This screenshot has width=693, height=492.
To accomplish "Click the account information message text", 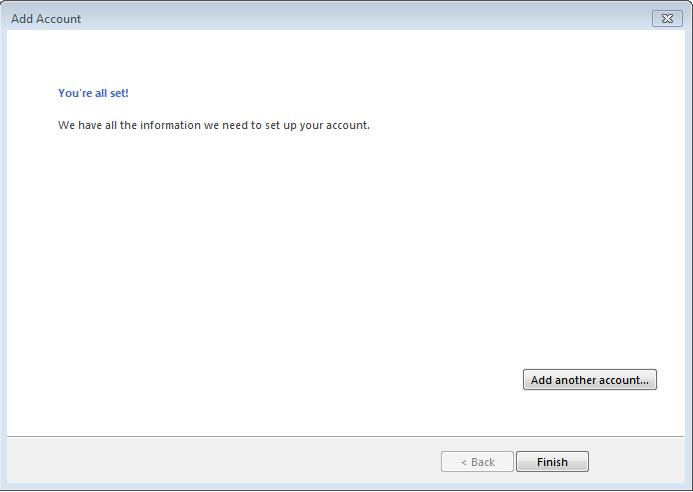I will (214, 126).
